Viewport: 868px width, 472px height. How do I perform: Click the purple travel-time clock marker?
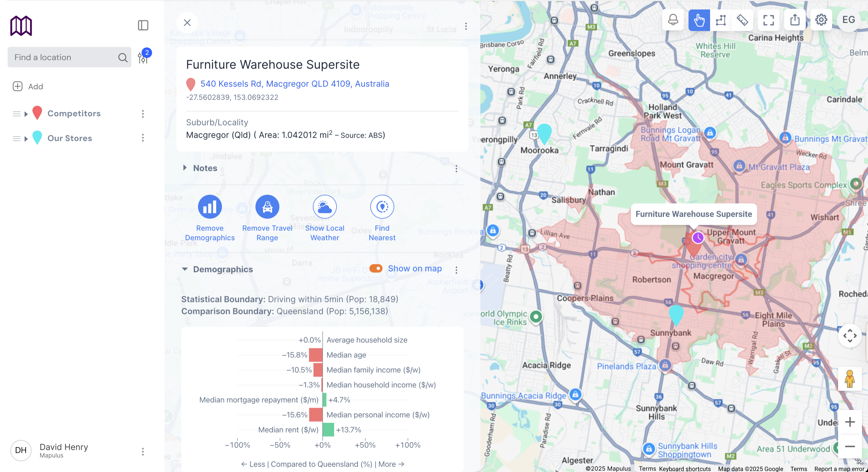698,238
